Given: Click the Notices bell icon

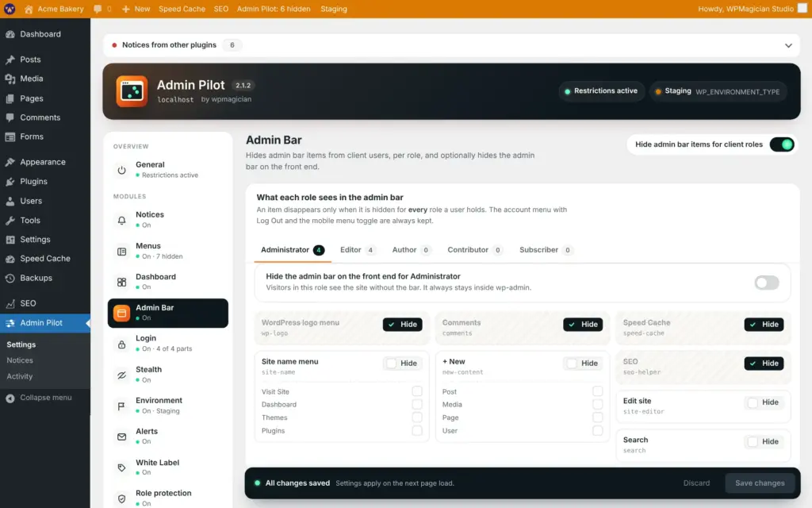Looking at the screenshot, I should (121, 220).
